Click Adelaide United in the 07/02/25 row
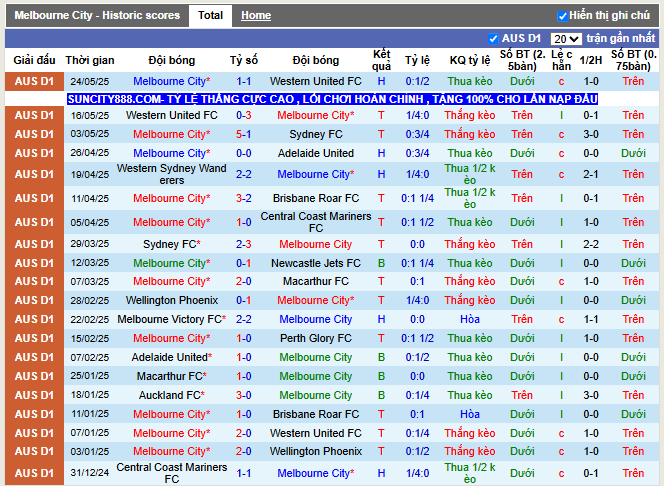Image resolution: width=664 pixels, height=486 pixels. tap(172, 357)
